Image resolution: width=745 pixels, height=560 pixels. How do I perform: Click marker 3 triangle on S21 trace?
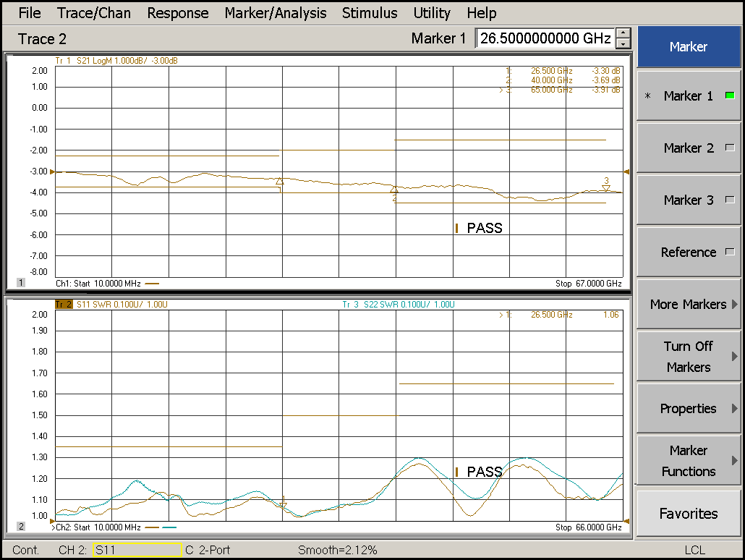pos(606,188)
